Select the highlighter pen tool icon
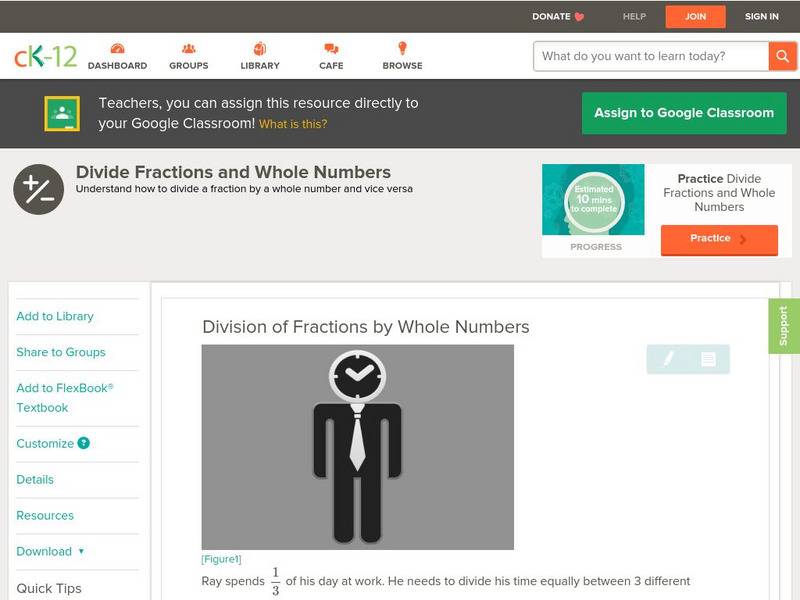The width and height of the screenshot is (800, 600). pyautogui.click(x=668, y=359)
